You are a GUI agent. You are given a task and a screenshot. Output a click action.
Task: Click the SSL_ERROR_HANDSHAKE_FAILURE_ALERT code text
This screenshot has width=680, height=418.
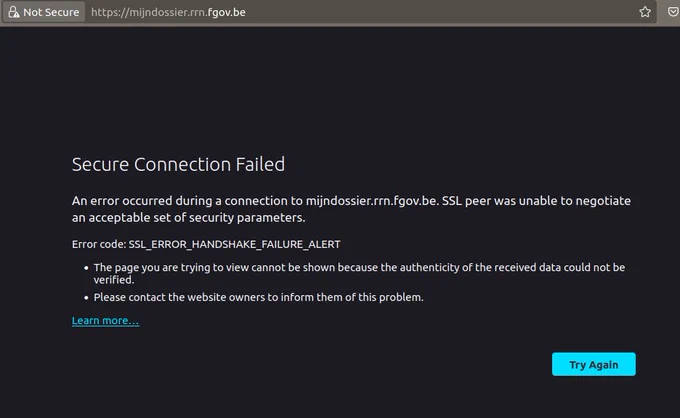click(x=235, y=245)
